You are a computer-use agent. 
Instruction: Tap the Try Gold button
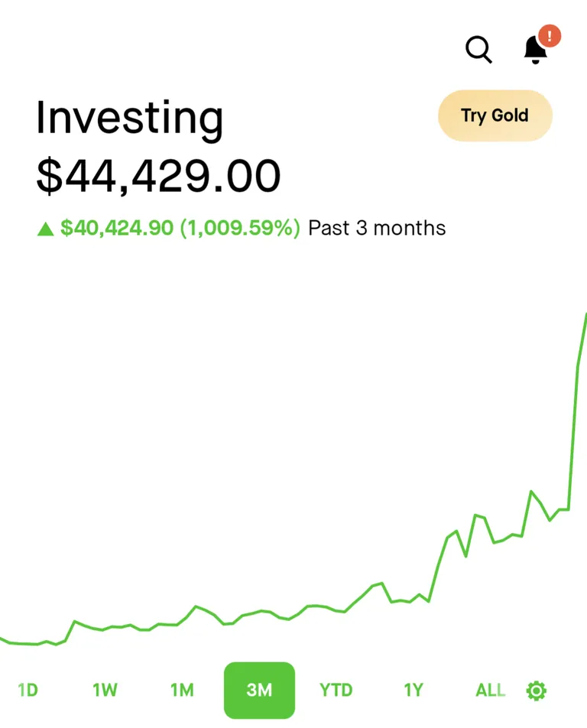click(x=495, y=115)
